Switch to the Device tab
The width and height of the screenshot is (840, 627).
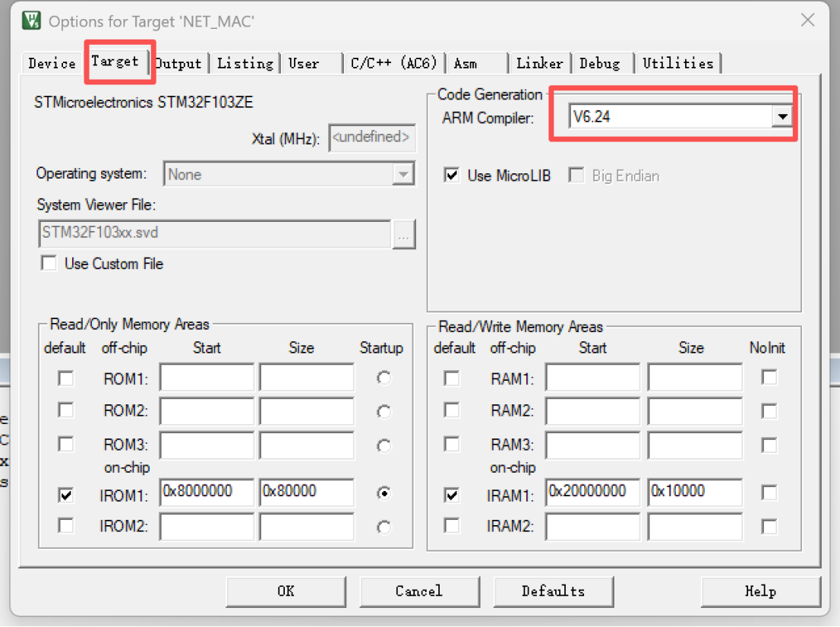point(52,63)
